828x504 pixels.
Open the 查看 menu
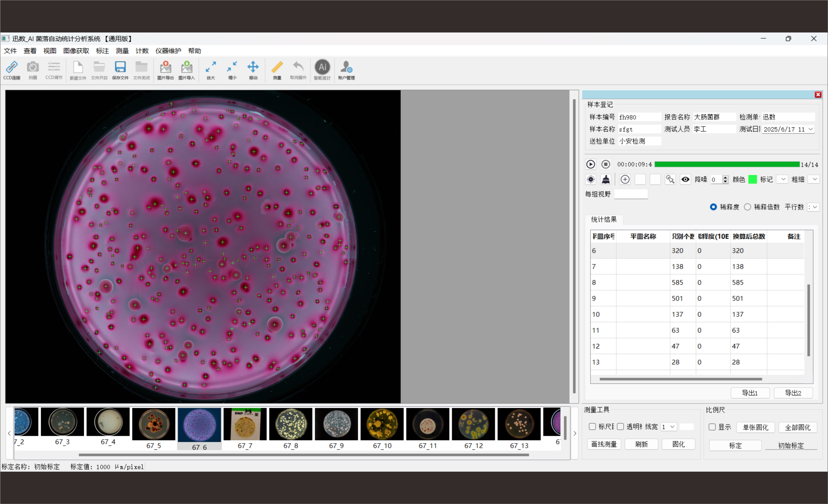pyautogui.click(x=30, y=51)
